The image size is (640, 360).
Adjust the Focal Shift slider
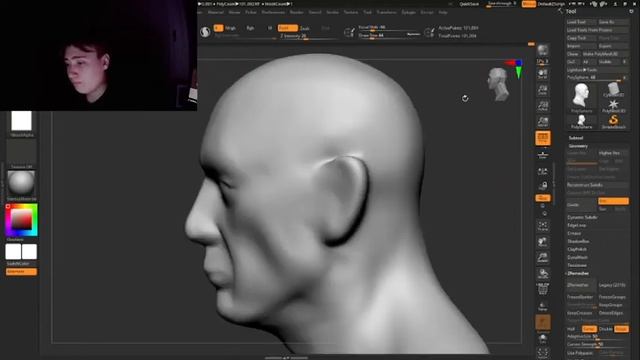(389, 28)
